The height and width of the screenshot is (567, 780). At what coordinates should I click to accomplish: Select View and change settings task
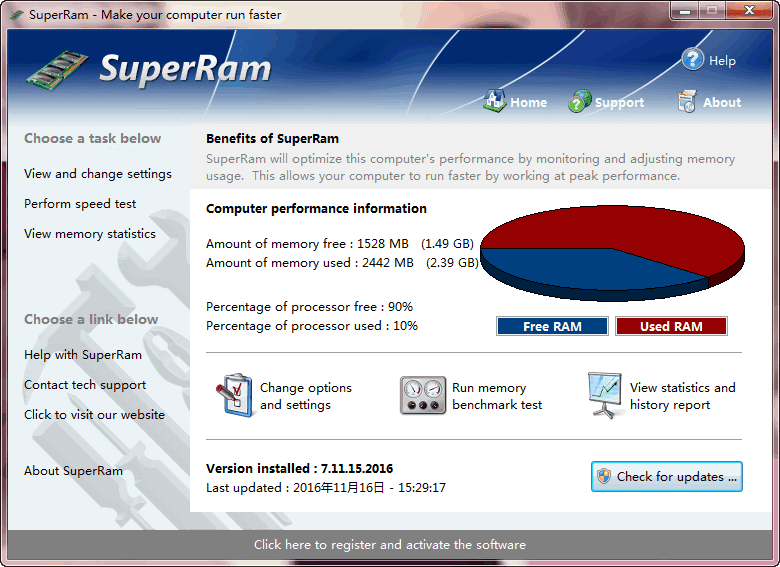tap(98, 174)
